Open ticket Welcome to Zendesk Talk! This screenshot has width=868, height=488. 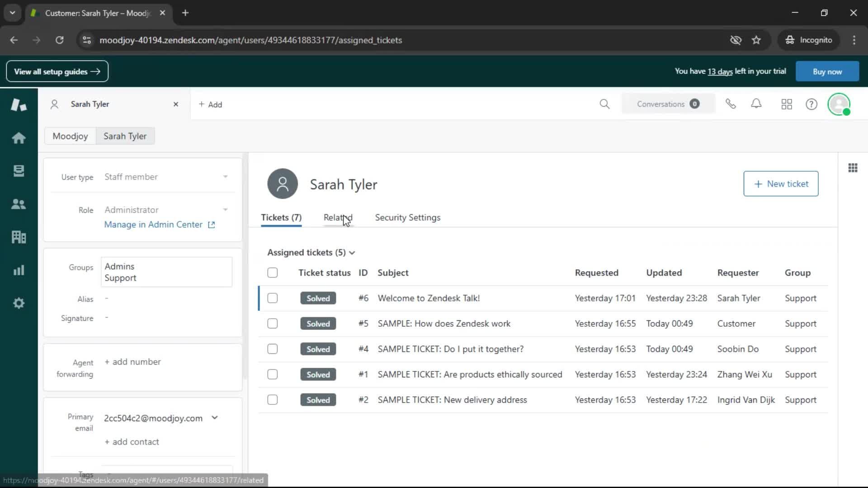pyautogui.click(x=429, y=298)
